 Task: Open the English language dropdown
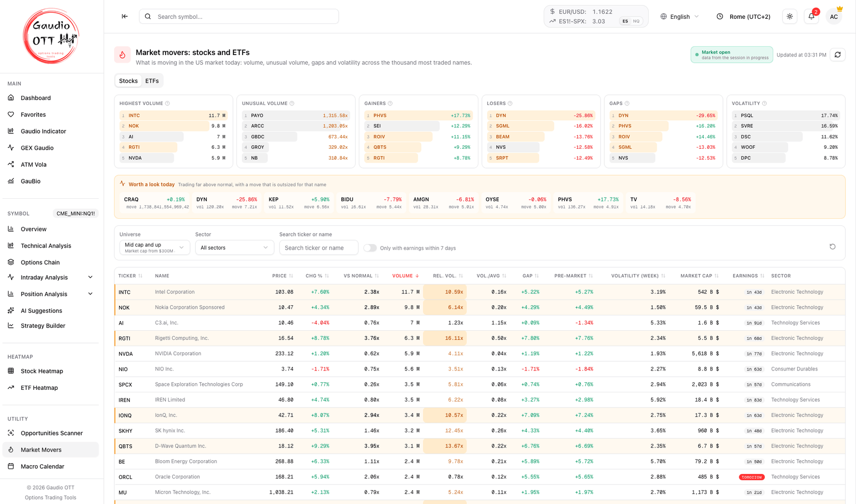[x=680, y=17]
